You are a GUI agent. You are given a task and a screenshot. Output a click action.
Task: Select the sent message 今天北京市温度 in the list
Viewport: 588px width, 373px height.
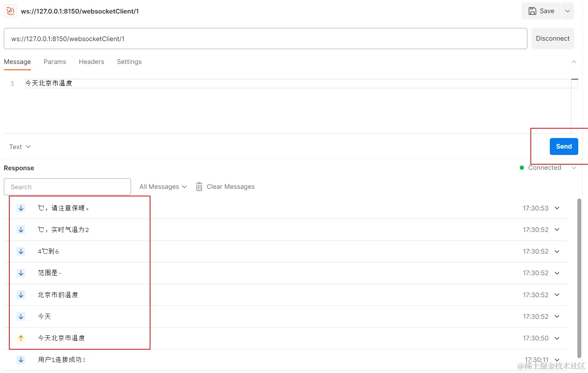(61, 338)
